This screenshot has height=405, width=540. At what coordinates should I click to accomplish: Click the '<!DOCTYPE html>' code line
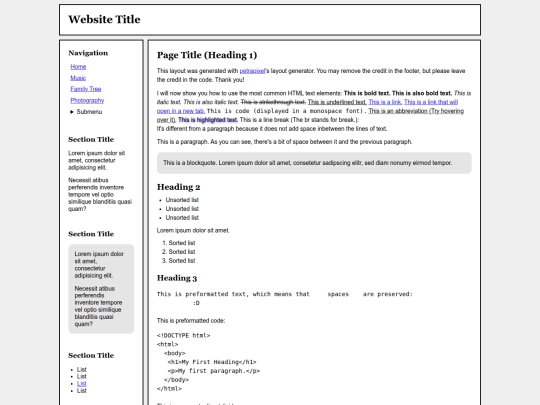184,335
